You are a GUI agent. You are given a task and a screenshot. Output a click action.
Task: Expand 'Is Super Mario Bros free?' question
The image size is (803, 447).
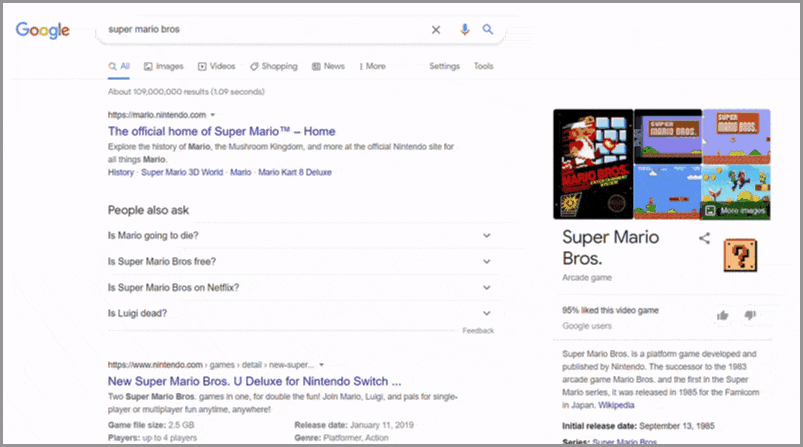[300, 261]
